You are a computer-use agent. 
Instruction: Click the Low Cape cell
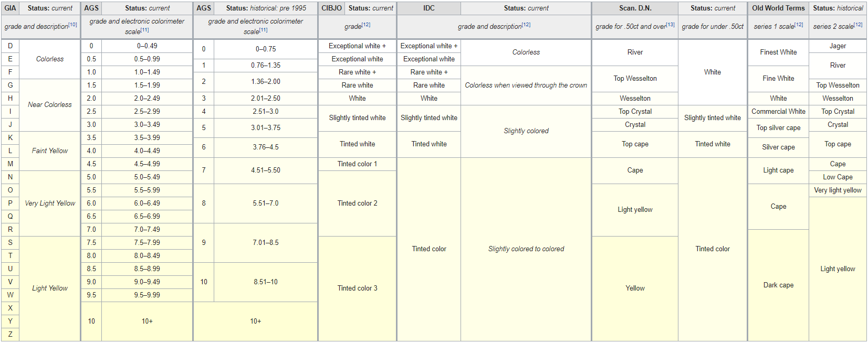pos(838,177)
